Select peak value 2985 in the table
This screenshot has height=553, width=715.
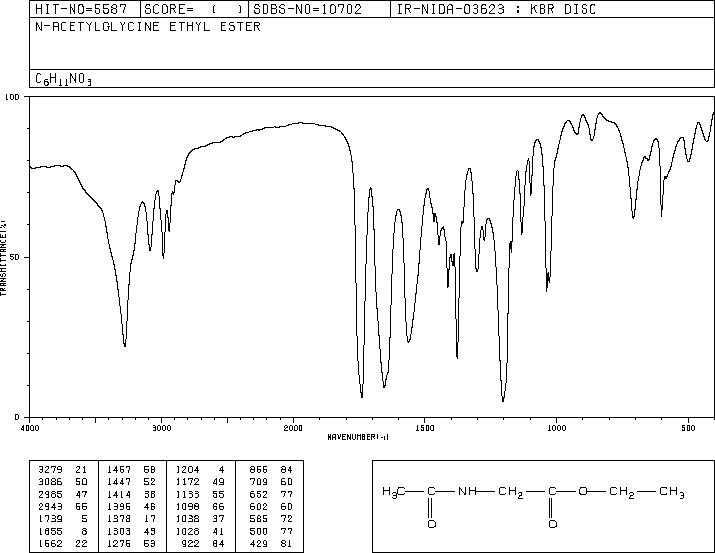(51, 494)
